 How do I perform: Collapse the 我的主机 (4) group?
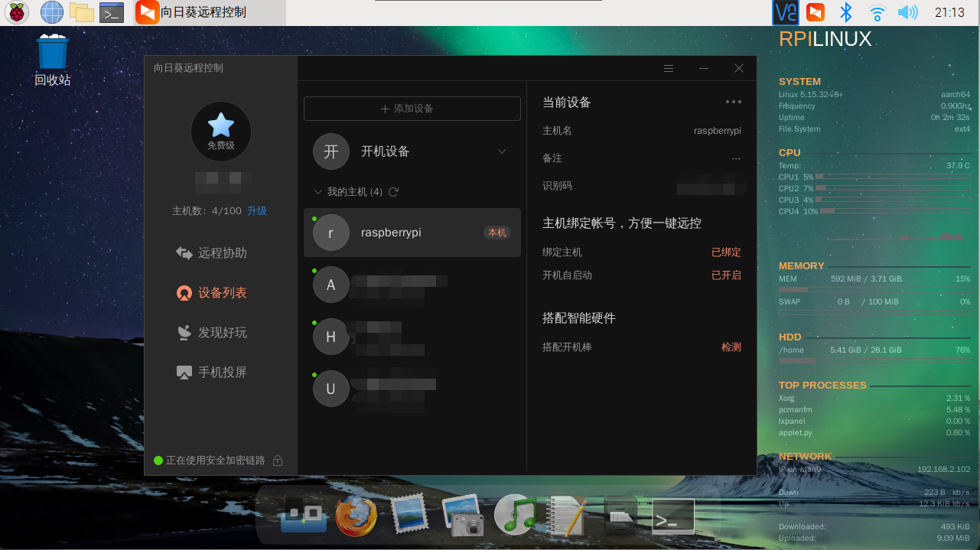[318, 192]
